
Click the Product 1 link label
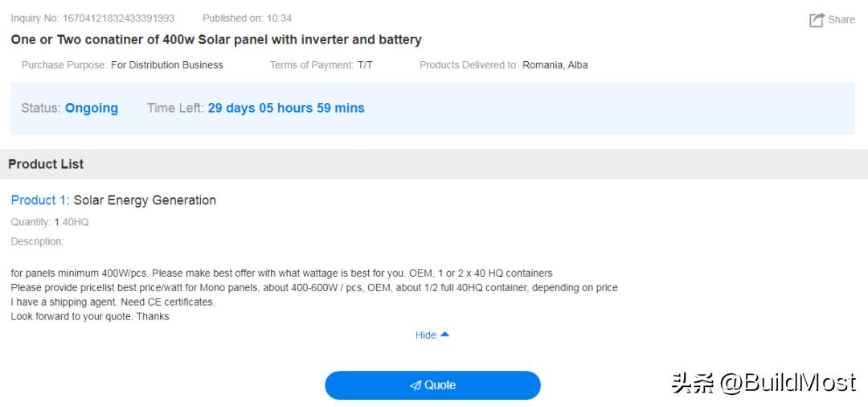pyautogui.click(x=39, y=200)
